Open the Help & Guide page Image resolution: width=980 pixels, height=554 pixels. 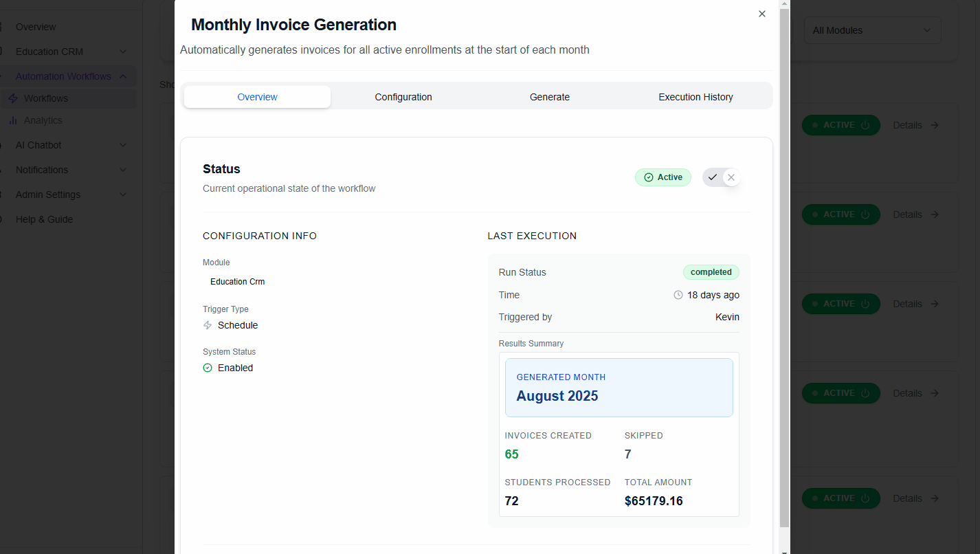pyautogui.click(x=44, y=219)
